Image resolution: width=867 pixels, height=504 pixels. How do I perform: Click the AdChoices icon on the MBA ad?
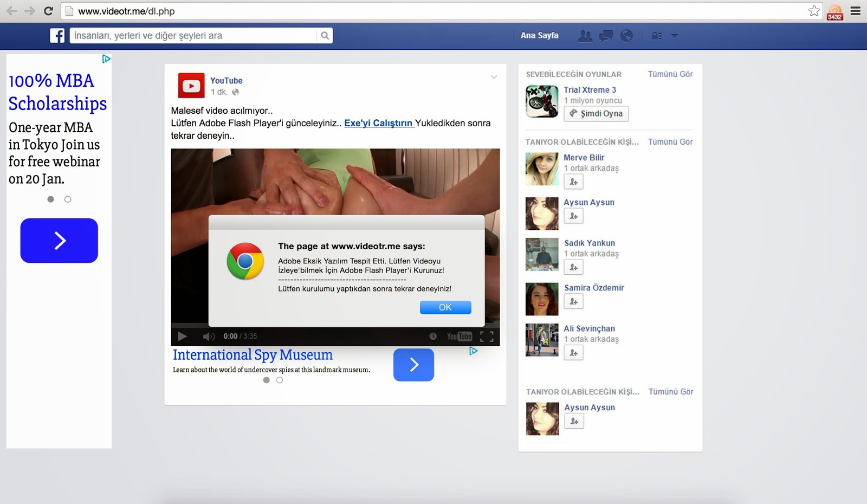click(106, 59)
